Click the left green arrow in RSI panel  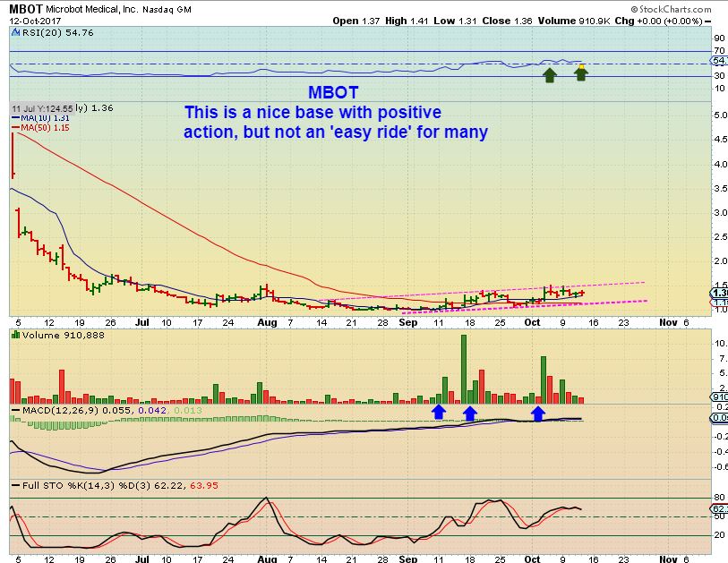pos(549,75)
